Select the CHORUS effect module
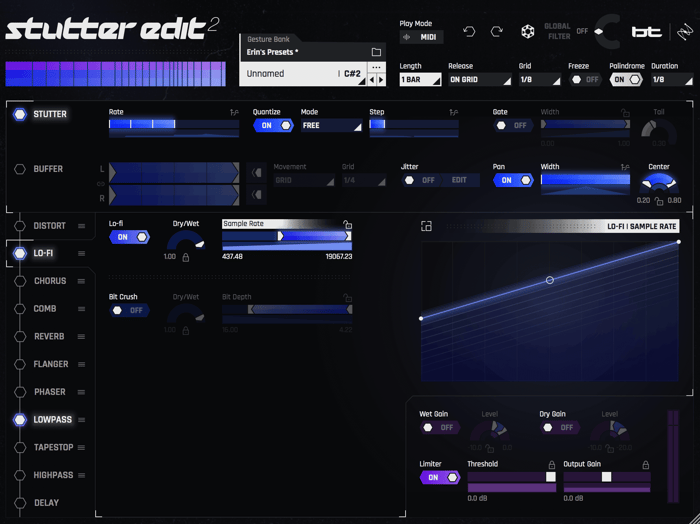The width and height of the screenshot is (700, 524). (x=50, y=281)
